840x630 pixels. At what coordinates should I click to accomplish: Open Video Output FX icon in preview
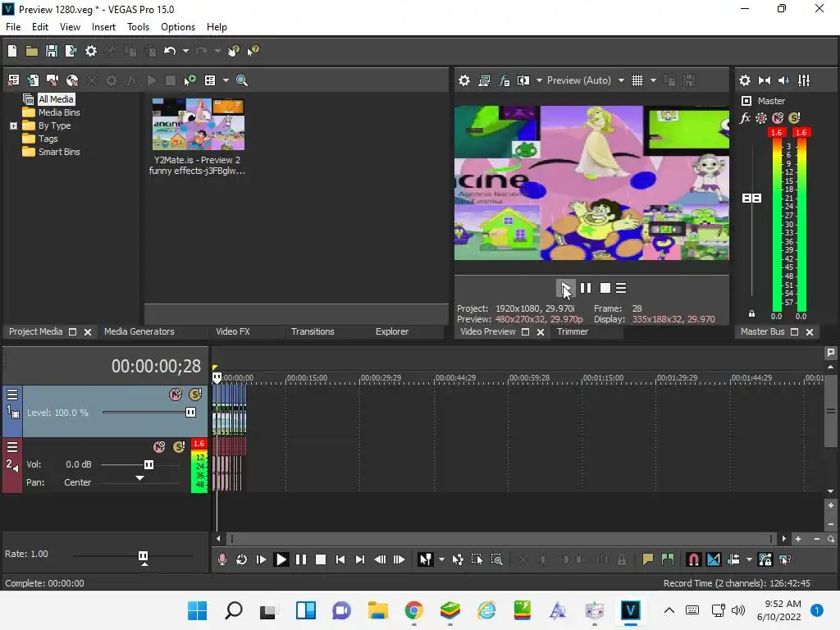click(x=504, y=80)
